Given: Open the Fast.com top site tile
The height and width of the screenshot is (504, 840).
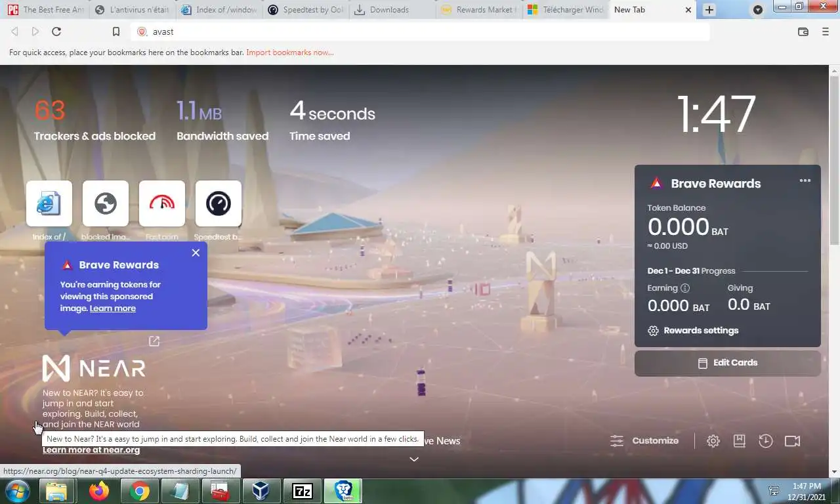Looking at the screenshot, I should tap(162, 203).
